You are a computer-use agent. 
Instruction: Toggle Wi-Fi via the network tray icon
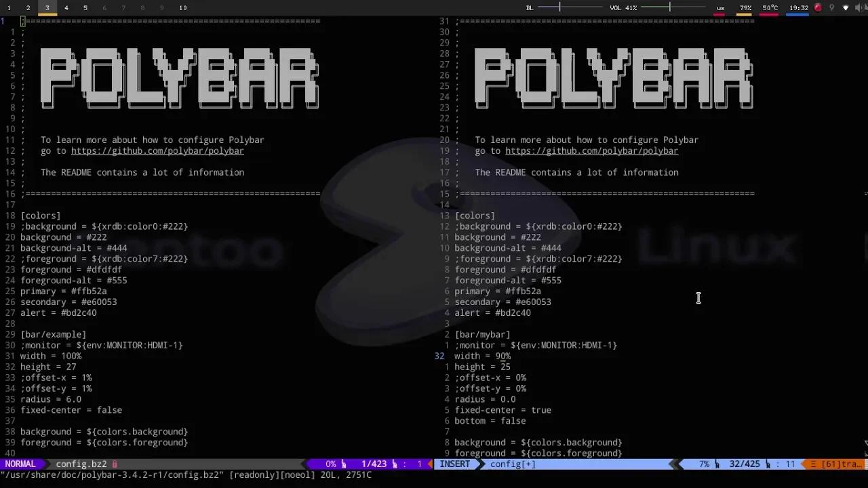pyautogui.click(x=846, y=7)
